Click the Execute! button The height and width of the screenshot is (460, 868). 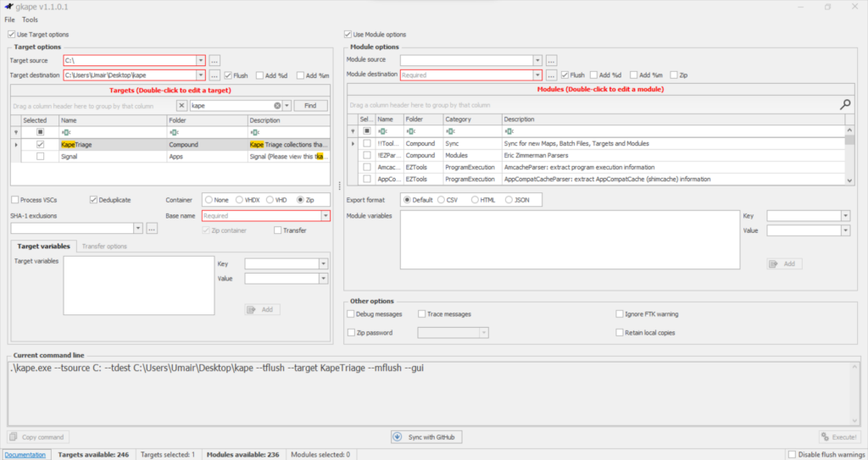pos(840,437)
